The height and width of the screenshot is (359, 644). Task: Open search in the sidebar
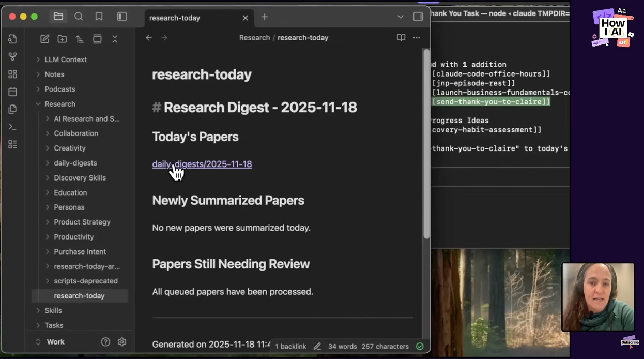pyautogui.click(x=79, y=17)
